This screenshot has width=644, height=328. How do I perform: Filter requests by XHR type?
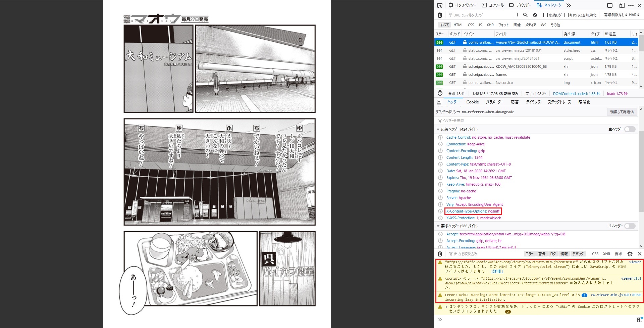click(x=490, y=25)
